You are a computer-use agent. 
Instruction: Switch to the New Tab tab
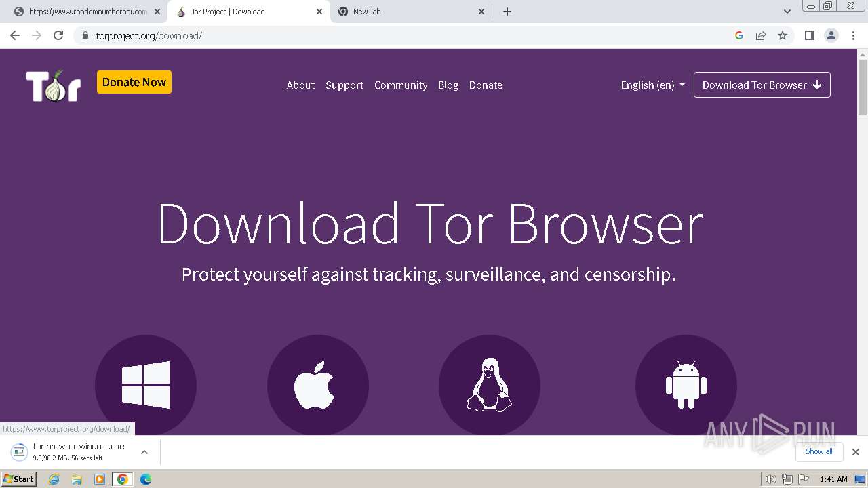coord(410,12)
